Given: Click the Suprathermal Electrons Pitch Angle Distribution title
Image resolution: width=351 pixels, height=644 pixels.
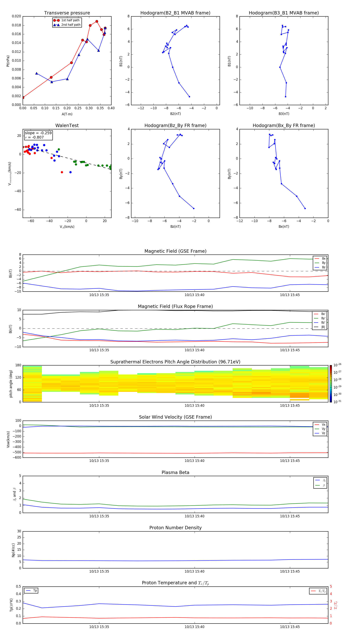Looking at the screenshot, I should 175,362.
